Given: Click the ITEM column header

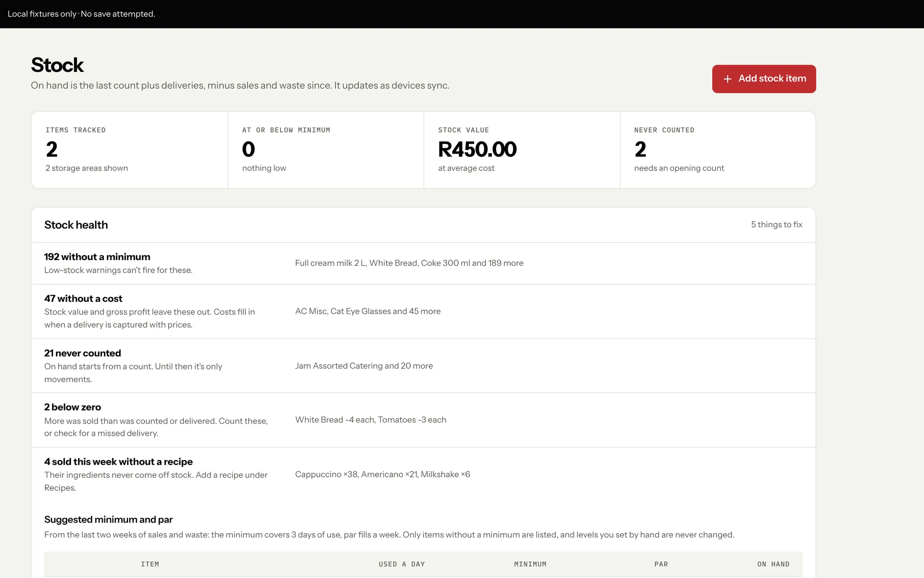Looking at the screenshot, I should coord(150,564).
